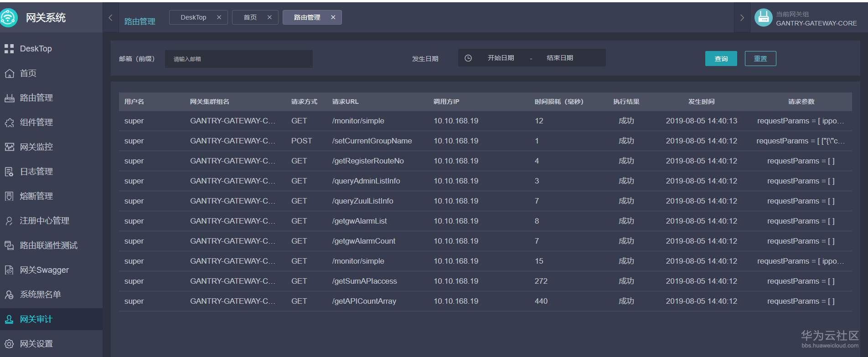Click the 熔断管理 icon
The height and width of the screenshot is (357, 868).
point(9,196)
